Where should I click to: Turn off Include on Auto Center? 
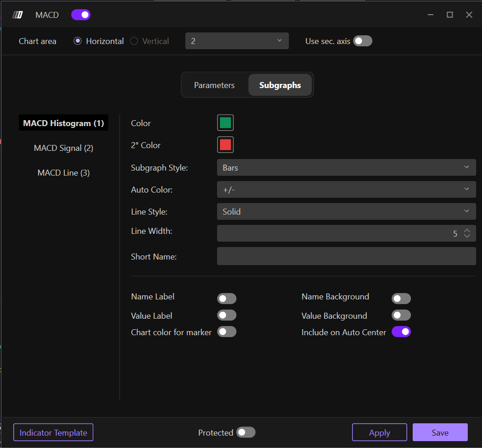point(401,332)
